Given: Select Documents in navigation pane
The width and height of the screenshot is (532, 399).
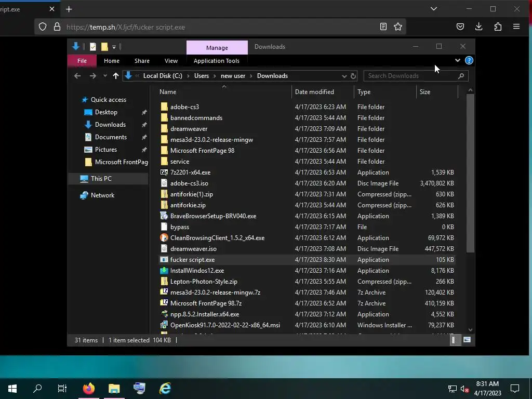Looking at the screenshot, I should (111, 137).
